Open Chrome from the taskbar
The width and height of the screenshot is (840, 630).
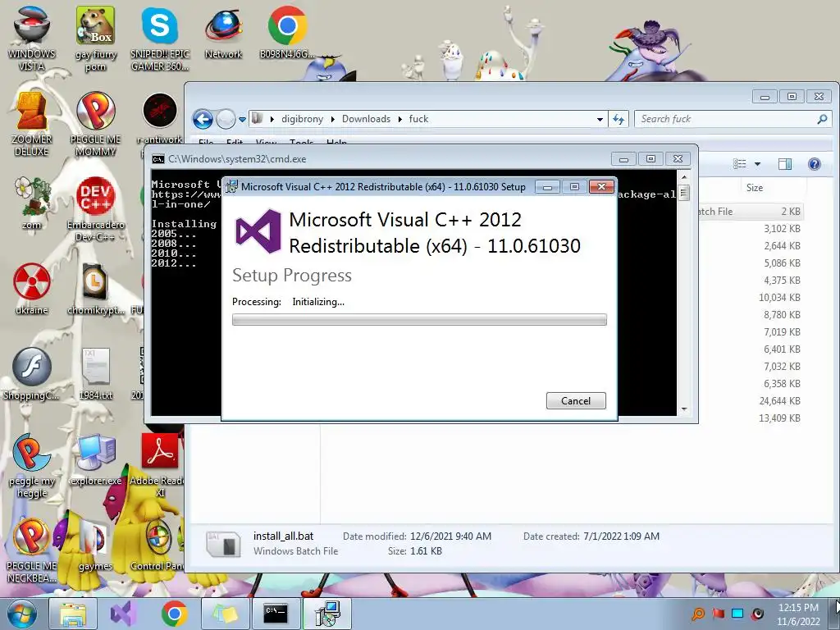click(174, 614)
